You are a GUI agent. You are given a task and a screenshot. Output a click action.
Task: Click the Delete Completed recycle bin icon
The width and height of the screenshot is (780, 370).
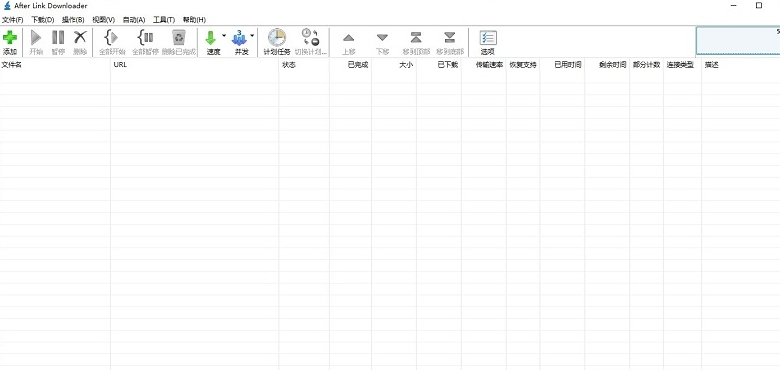[179, 38]
